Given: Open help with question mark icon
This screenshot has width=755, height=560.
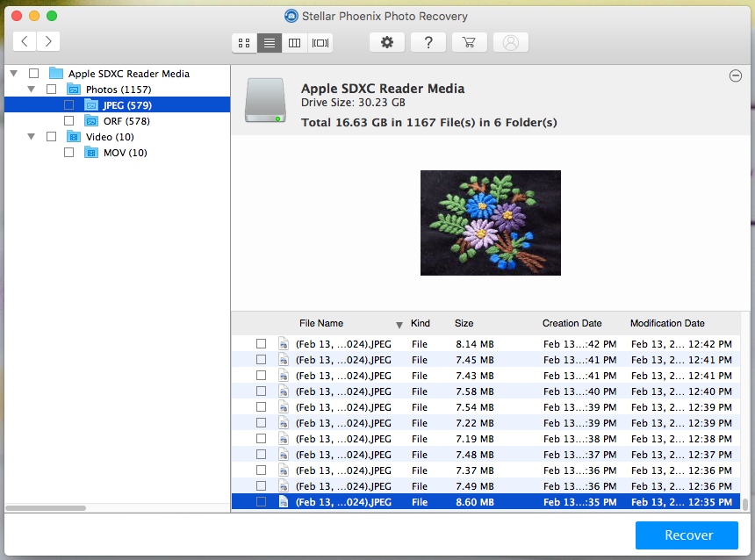Looking at the screenshot, I should click(428, 42).
